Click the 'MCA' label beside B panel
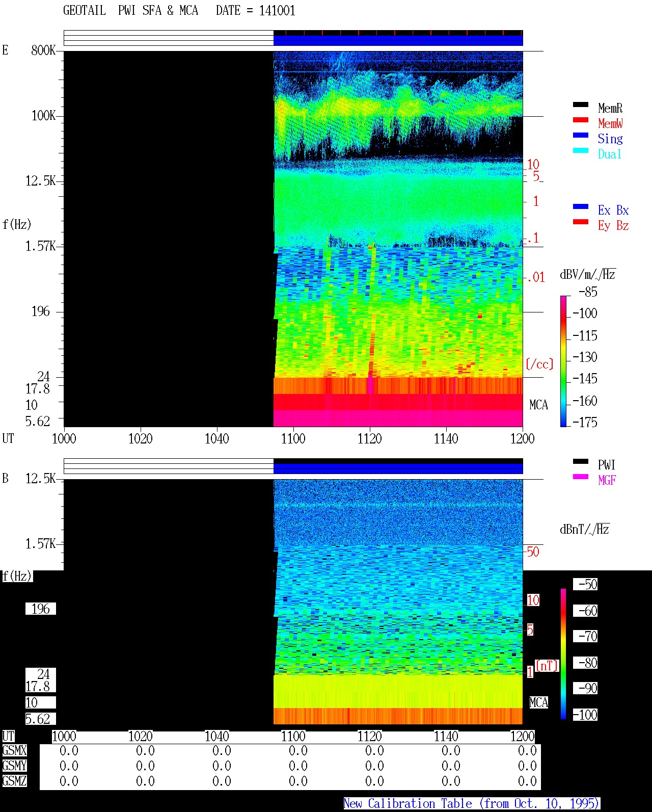This screenshot has width=652, height=812. (x=538, y=702)
